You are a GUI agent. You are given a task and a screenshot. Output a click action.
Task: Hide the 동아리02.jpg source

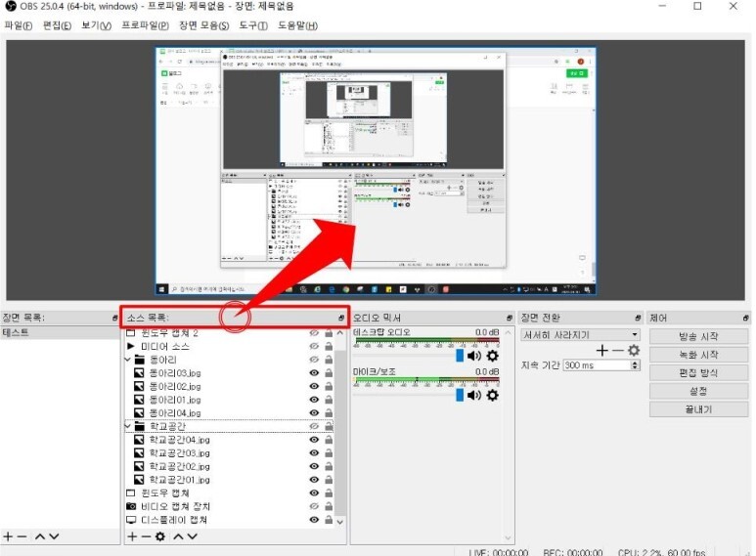[314, 386]
